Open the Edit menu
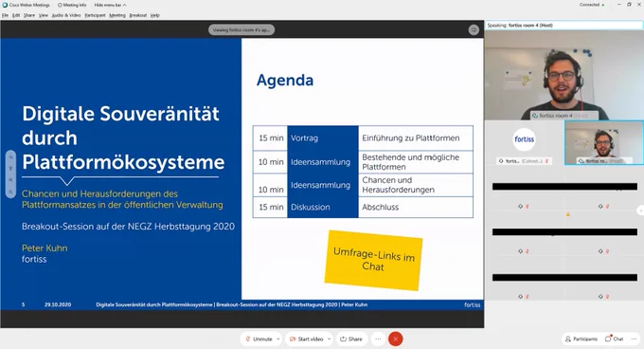This screenshot has width=644, height=349. tap(16, 15)
